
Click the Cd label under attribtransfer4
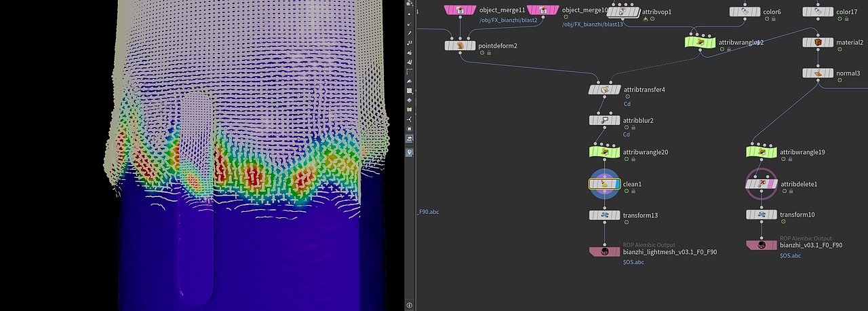click(x=627, y=104)
